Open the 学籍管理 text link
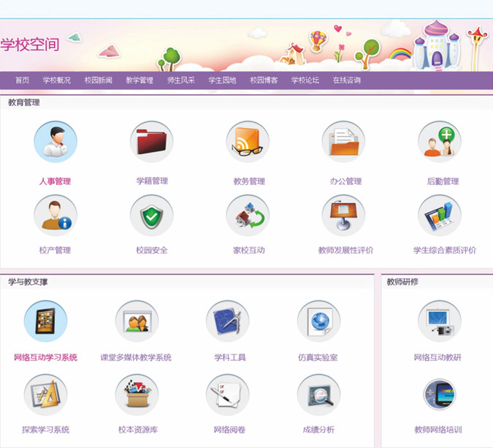The width and height of the screenshot is (493, 448). [152, 181]
